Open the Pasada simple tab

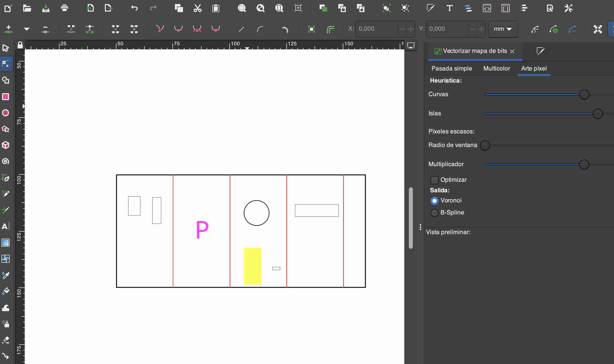[x=452, y=68]
